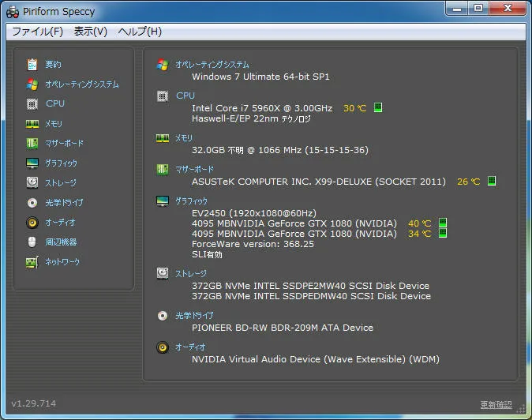Open the ヘルプ(H) menu
Screen dimensions: 532x420
coord(140,32)
